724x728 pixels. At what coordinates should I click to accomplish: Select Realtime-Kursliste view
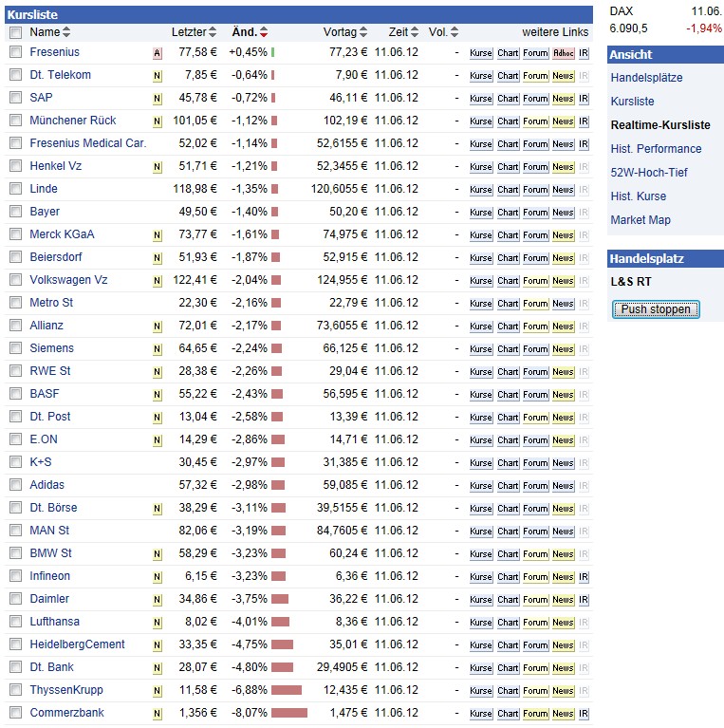tap(660, 125)
